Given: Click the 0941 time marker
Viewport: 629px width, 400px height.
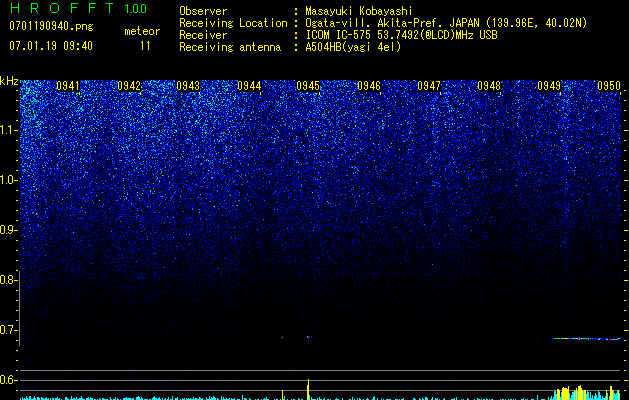Looking at the screenshot, I should [68, 86].
